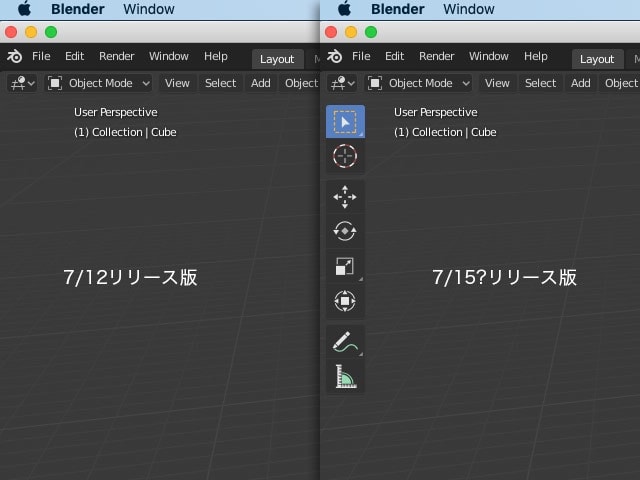This screenshot has height=480, width=640.
Task: Select the Measure tool
Action: tap(345, 376)
